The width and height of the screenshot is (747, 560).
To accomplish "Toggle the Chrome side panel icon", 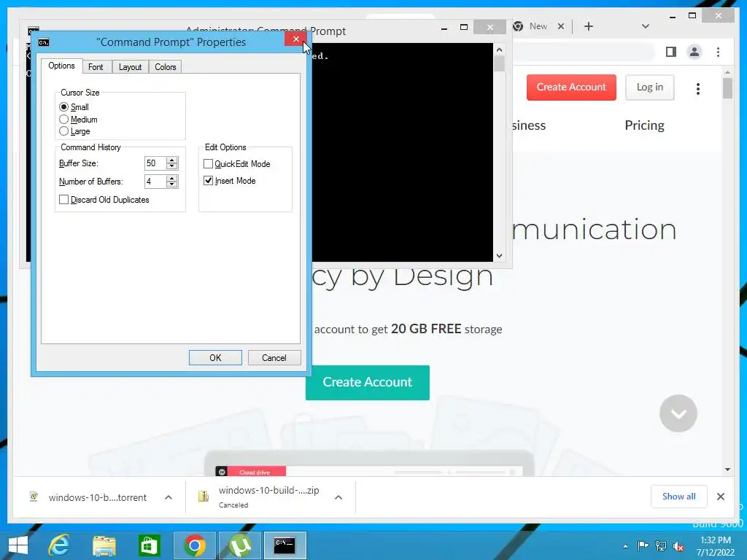I will pos(671,52).
